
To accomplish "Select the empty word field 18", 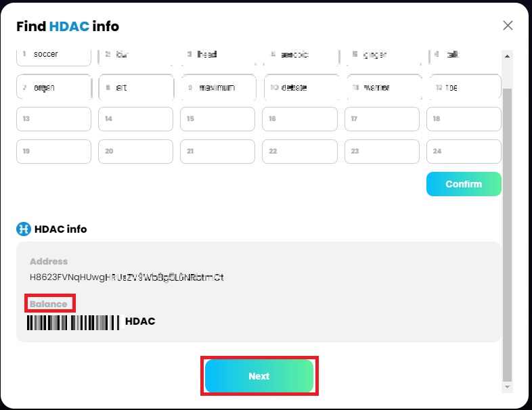I will (x=464, y=118).
